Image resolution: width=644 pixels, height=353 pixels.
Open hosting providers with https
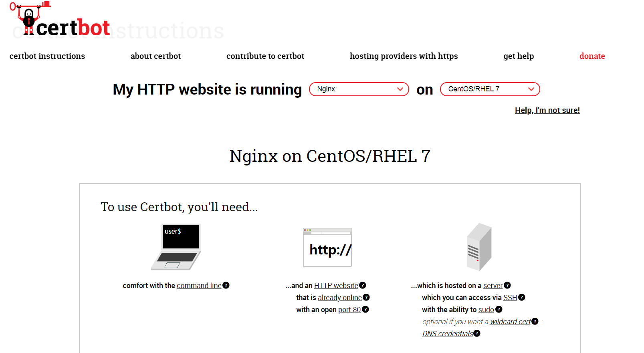tap(404, 56)
